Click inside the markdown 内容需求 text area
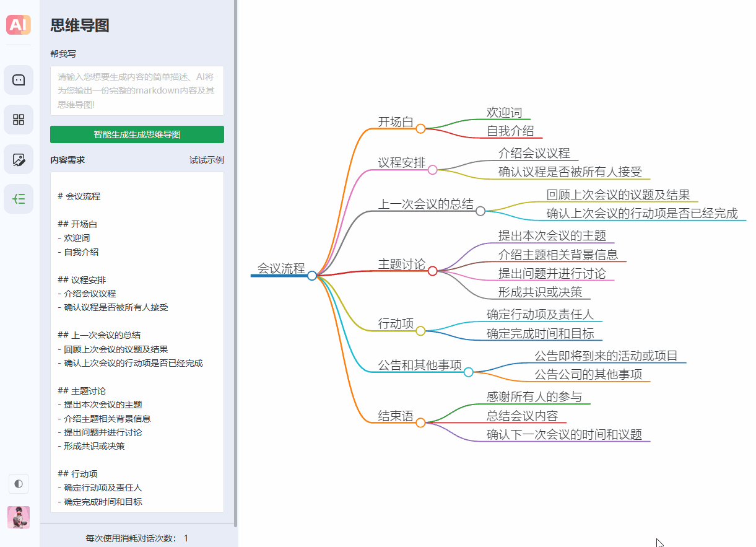 pyautogui.click(x=137, y=342)
